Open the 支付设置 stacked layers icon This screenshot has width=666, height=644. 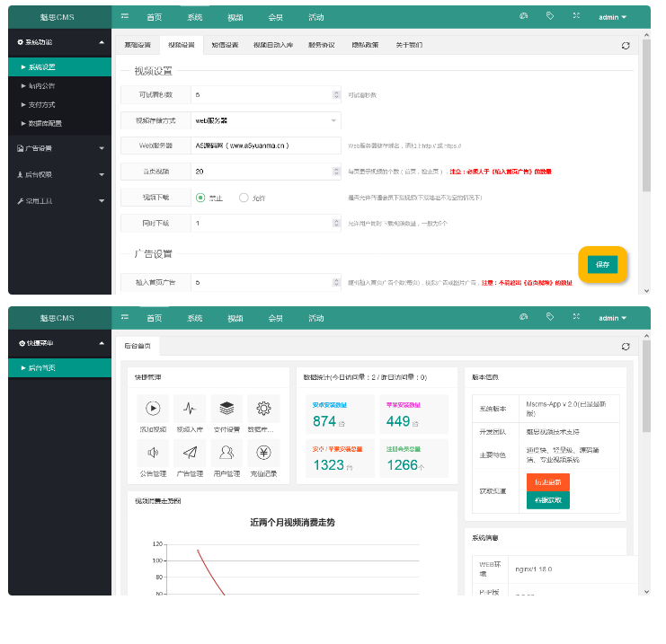coord(226,409)
